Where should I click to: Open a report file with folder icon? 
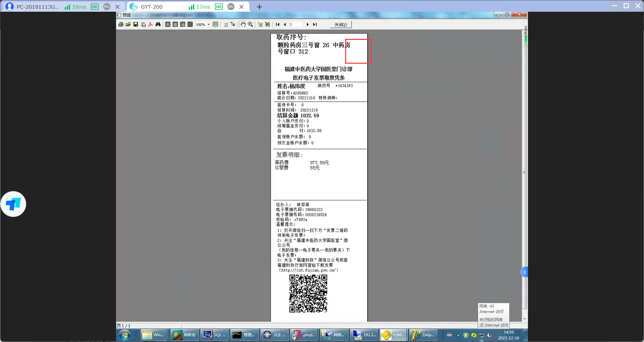pyautogui.click(x=128, y=24)
